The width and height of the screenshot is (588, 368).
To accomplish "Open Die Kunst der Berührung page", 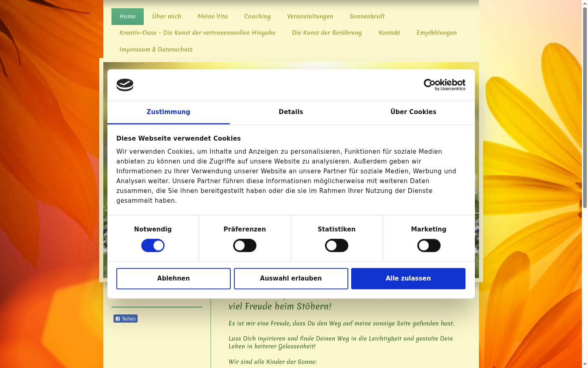I will click(x=327, y=33).
